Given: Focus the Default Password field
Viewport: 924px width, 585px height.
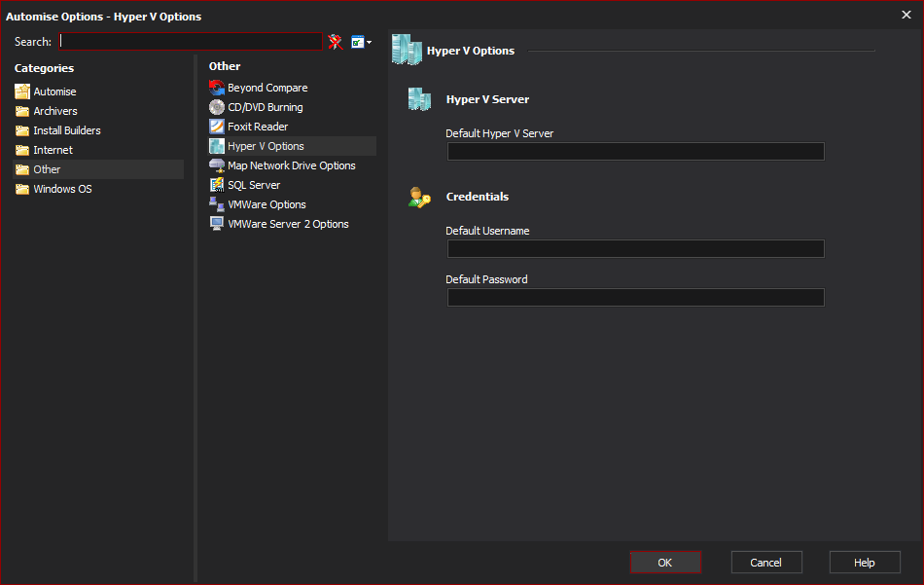Looking at the screenshot, I should click(x=635, y=297).
